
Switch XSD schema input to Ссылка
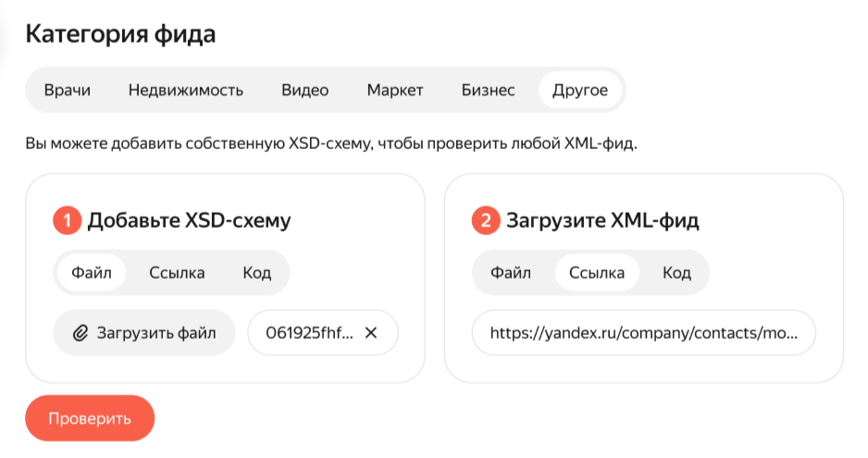pyautogui.click(x=177, y=273)
